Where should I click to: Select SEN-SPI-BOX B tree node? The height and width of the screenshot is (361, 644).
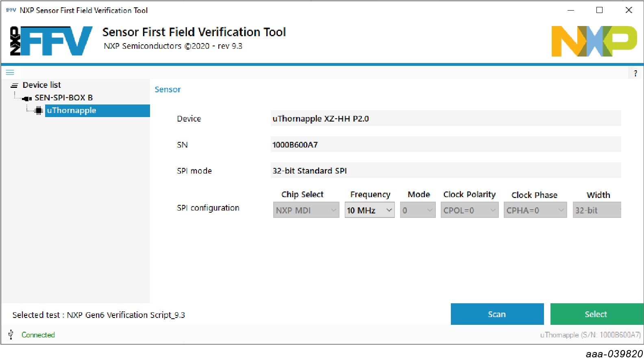63,98
